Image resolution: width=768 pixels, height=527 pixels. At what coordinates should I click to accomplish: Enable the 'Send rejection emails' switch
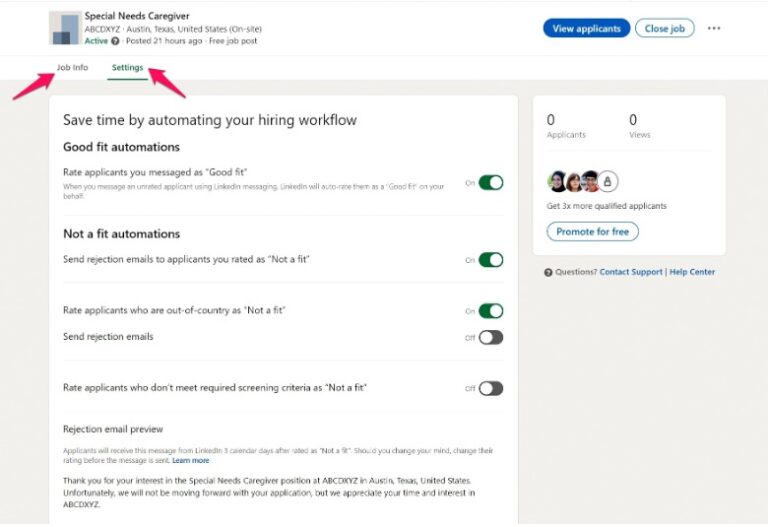click(490, 337)
